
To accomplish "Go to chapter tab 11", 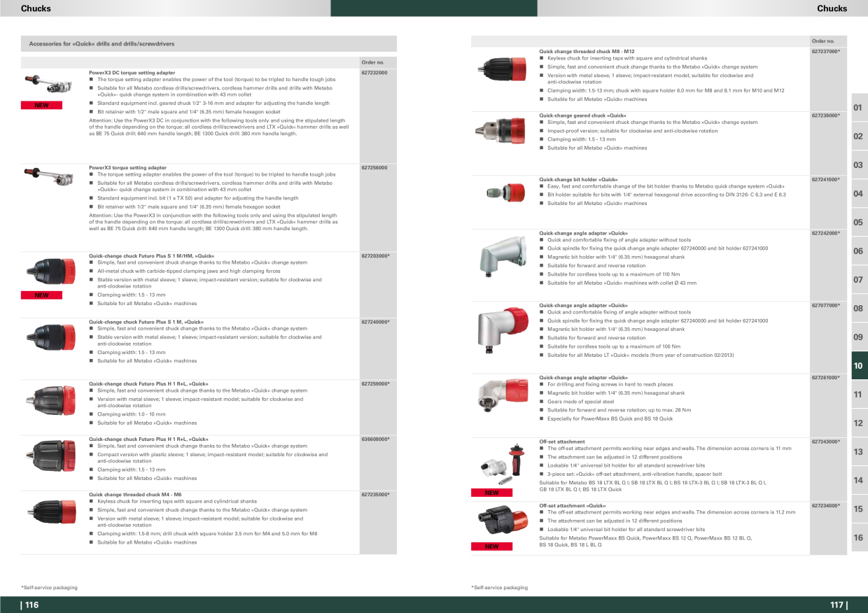I will (x=859, y=395).
